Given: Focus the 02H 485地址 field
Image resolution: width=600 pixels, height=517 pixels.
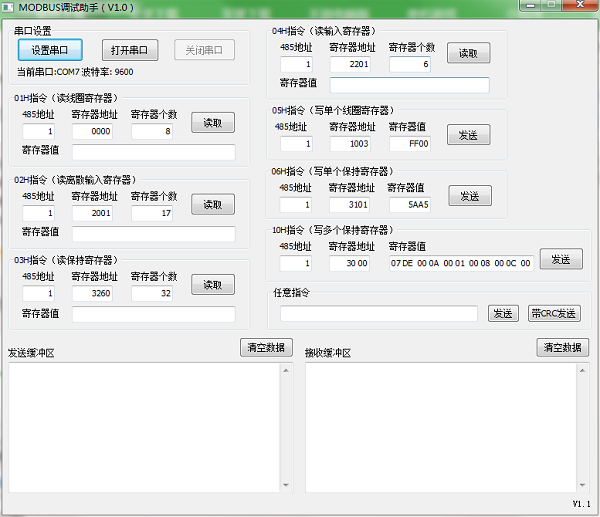Looking at the screenshot, I should tap(39, 213).
